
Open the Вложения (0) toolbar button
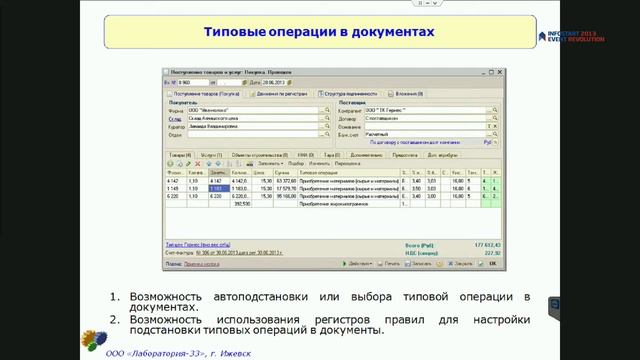(405, 94)
